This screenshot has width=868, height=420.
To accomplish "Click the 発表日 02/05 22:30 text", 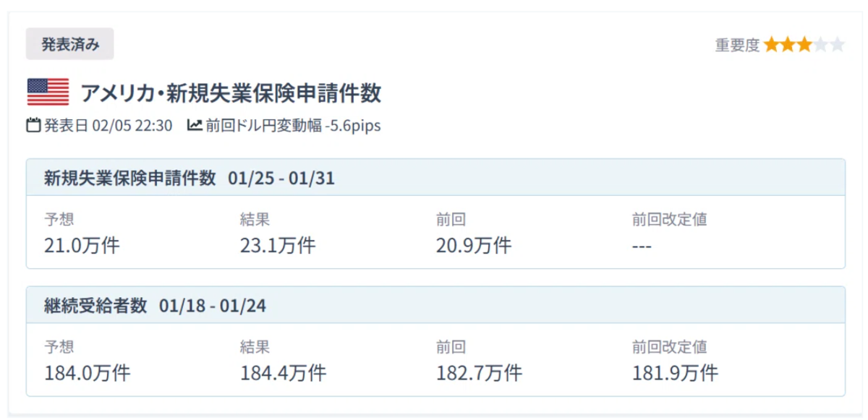I will click(109, 126).
